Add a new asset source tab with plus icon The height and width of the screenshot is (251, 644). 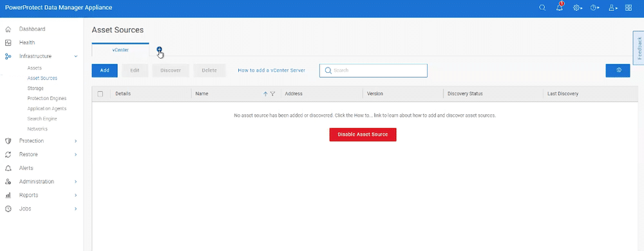(159, 50)
